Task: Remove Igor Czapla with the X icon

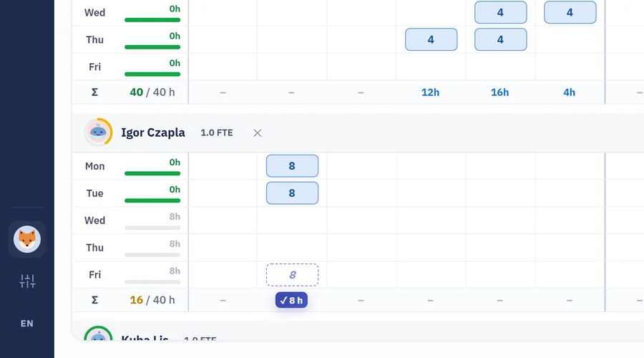Action: pos(258,132)
